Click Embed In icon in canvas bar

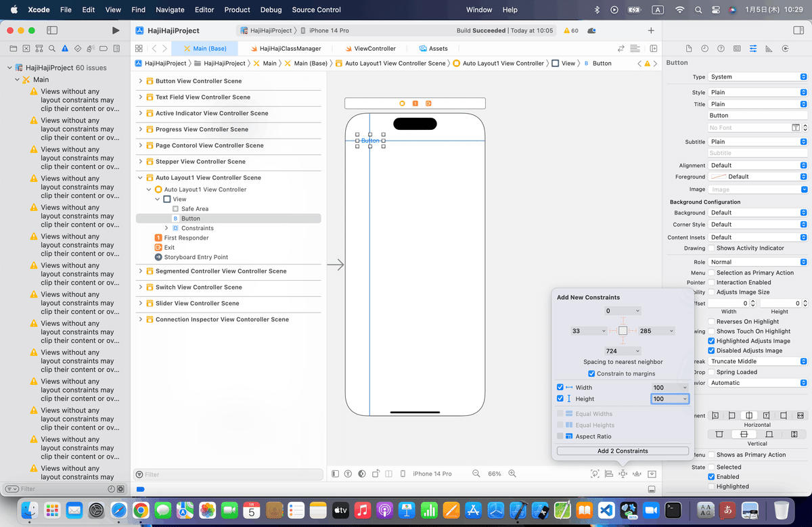click(x=652, y=474)
